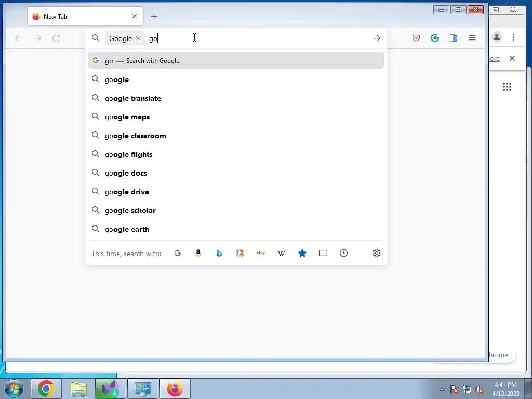
Task: Select the 'google flights' suggestion
Action: (236, 154)
